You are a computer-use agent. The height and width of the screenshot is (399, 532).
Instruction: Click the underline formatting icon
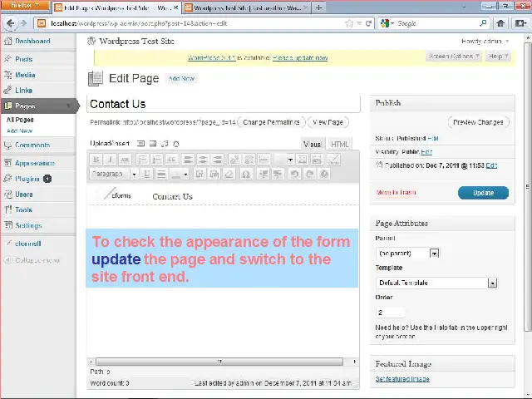pos(147,175)
